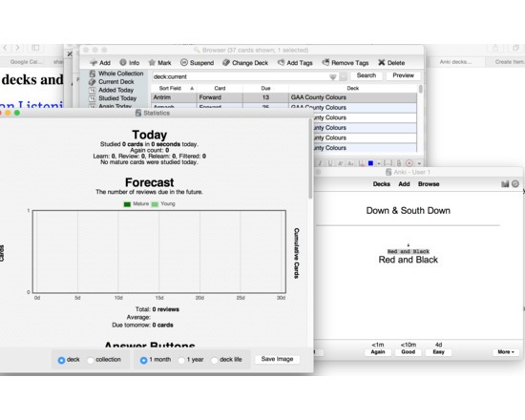525x420 pixels.
Task: Suspend the selected card in Browser
Action: pyautogui.click(x=197, y=63)
